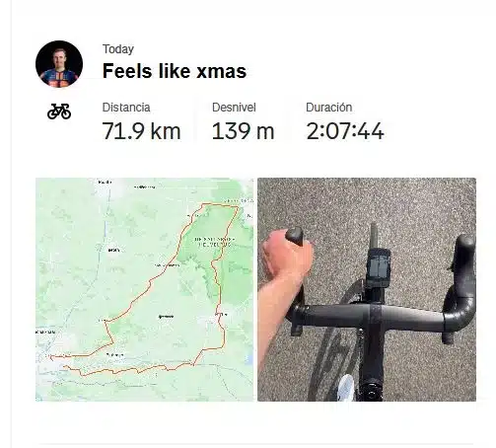Open the route map thumbnail

pos(145,289)
